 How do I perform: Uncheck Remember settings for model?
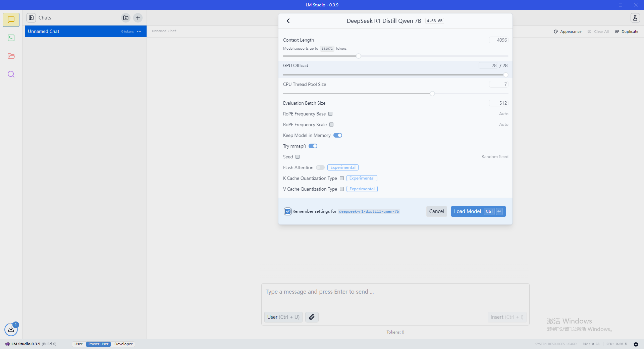pos(288,211)
